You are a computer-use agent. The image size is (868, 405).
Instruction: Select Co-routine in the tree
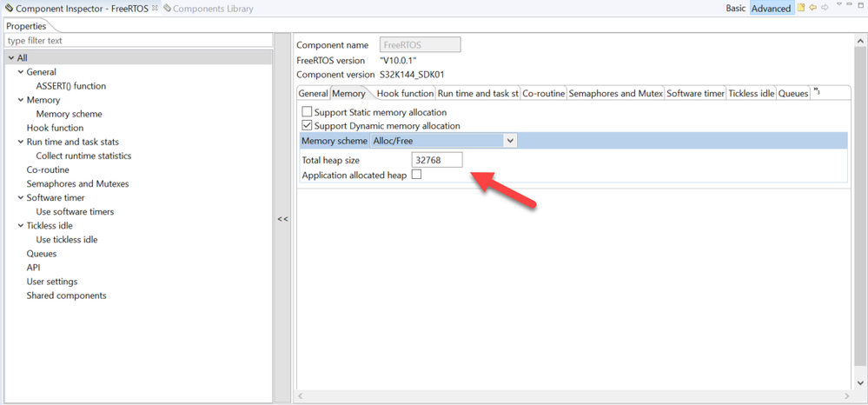48,169
